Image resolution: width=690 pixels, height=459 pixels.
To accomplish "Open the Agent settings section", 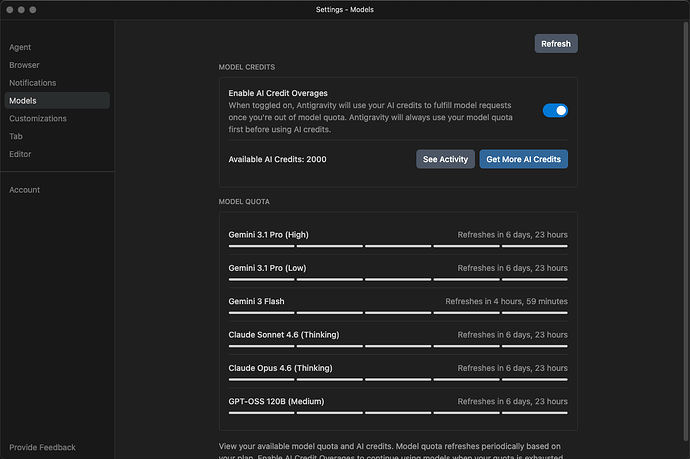I will (x=20, y=47).
